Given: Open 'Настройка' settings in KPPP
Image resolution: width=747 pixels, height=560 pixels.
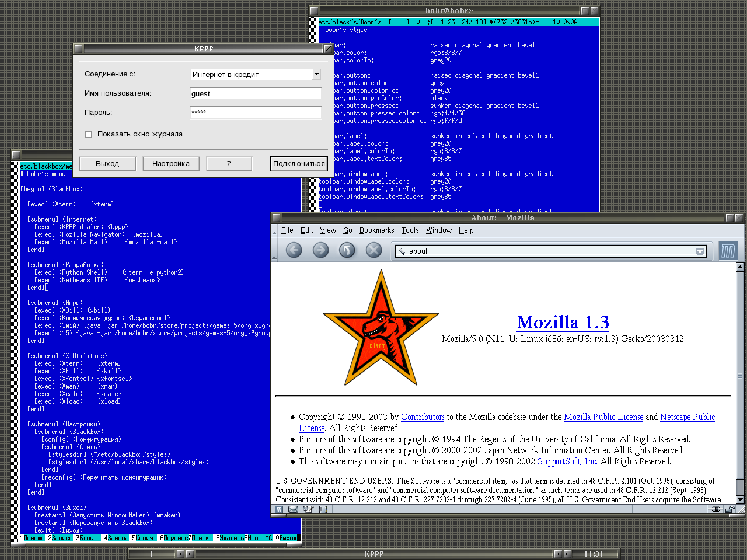Looking at the screenshot, I should click(x=171, y=164).
